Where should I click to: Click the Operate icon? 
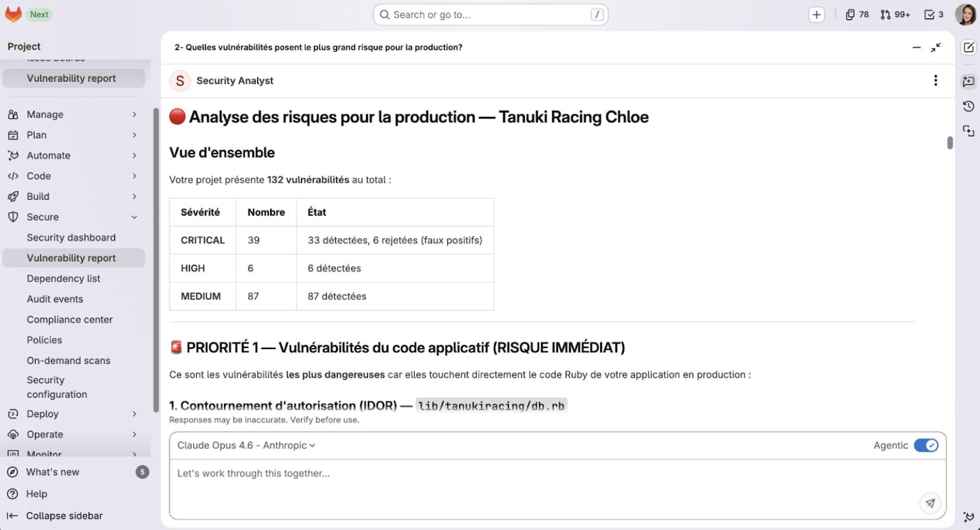[x=13, y=435]
